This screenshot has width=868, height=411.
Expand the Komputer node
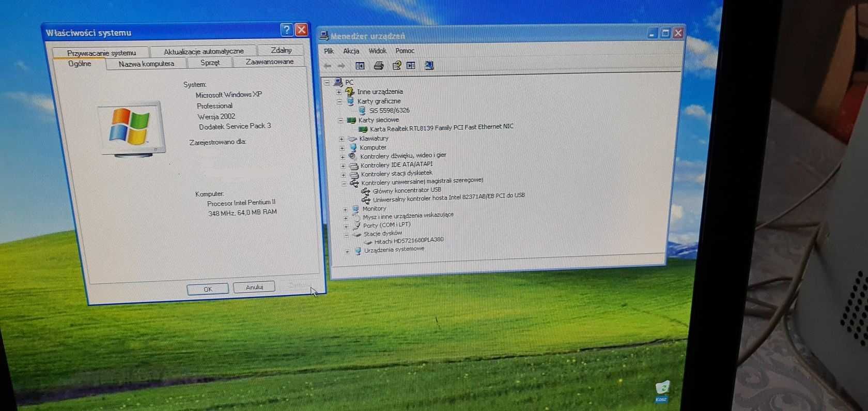342,148
